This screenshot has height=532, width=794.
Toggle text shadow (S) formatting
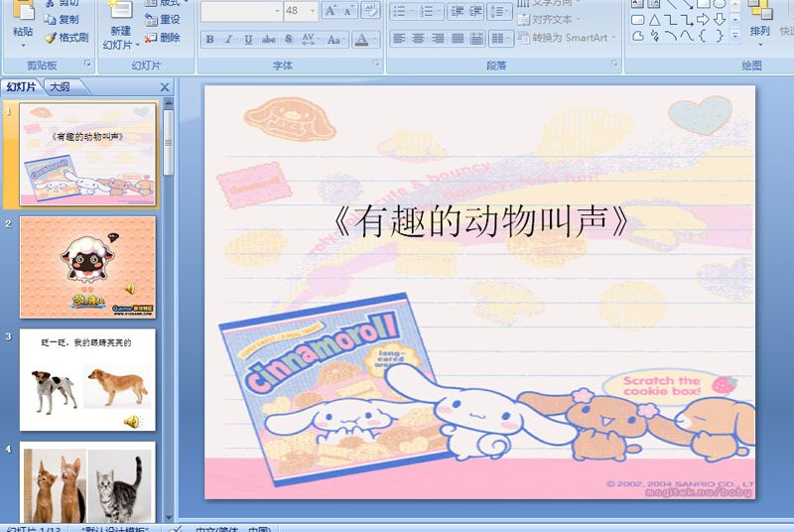[288, 39]
